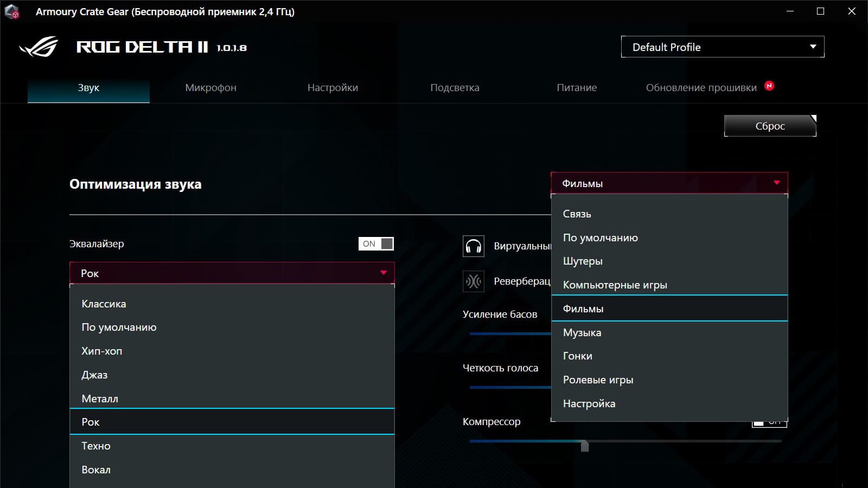The height and width of the screenshot is (488, 868).
Task: Pick Компьютерные игры preset
Action: point(669,285)
